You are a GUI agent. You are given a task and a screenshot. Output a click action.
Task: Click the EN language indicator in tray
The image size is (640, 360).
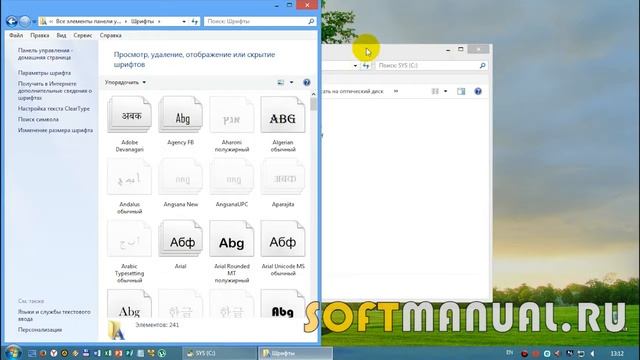click(509, 353)
